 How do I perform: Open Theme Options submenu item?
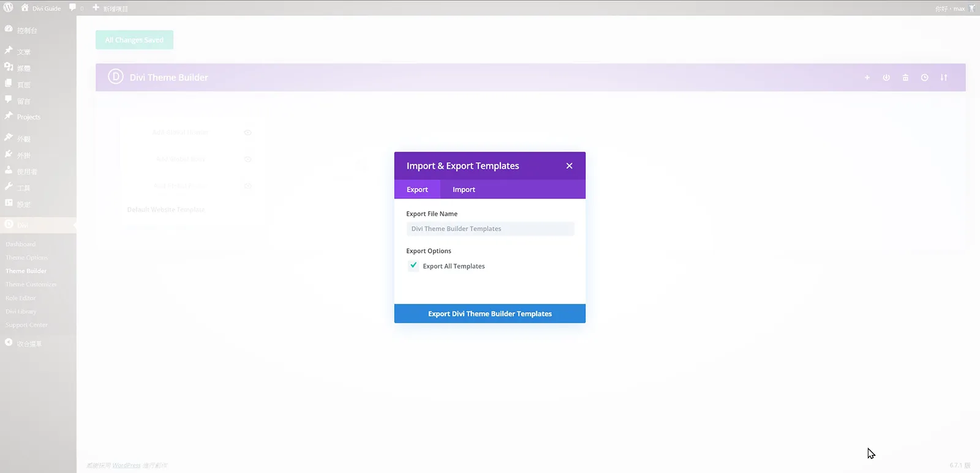(x=26, y=258)
